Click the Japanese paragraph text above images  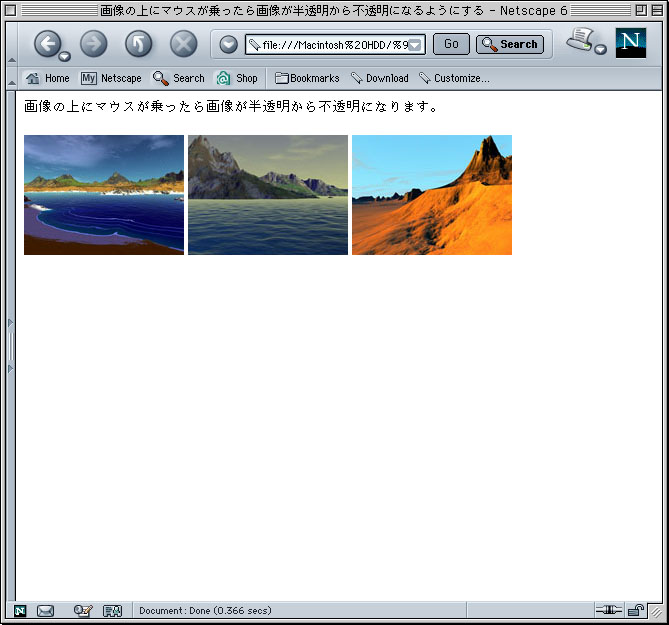pos(231,106)
